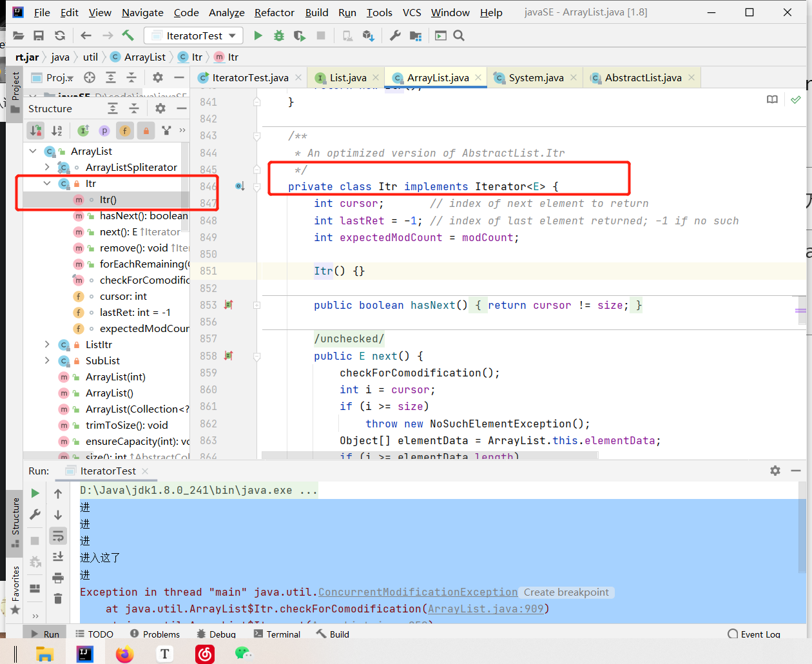
Task: Click ArrayList in the breadcrumb path
Action: pyautogui.click(x=145, y=57)
